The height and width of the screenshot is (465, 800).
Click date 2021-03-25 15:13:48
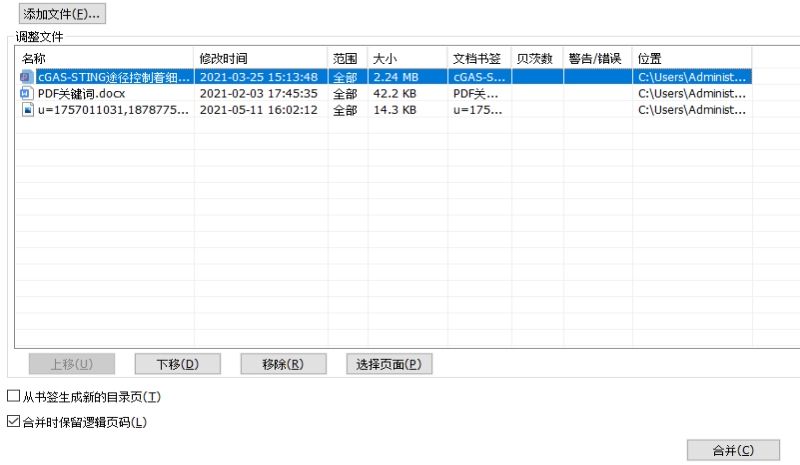[x=259, y=78]
